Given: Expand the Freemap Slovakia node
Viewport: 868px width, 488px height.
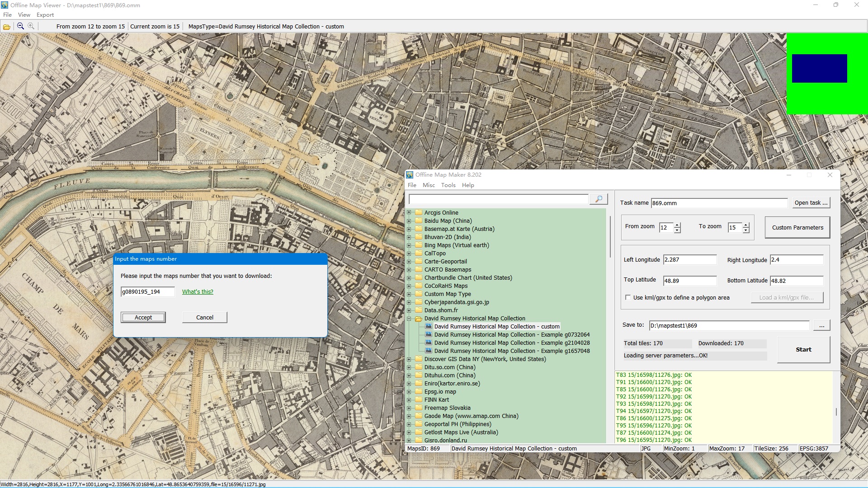Looking at the screenshot, I should (x=409, y=408).
